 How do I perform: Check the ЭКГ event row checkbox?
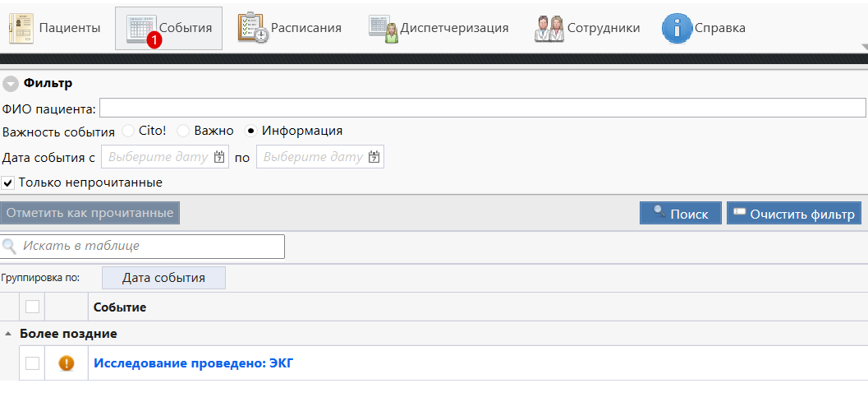[32, 363]
